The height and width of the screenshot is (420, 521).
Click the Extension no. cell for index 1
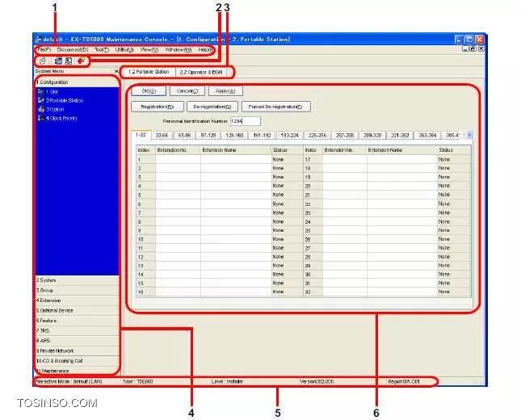[178, 159]
